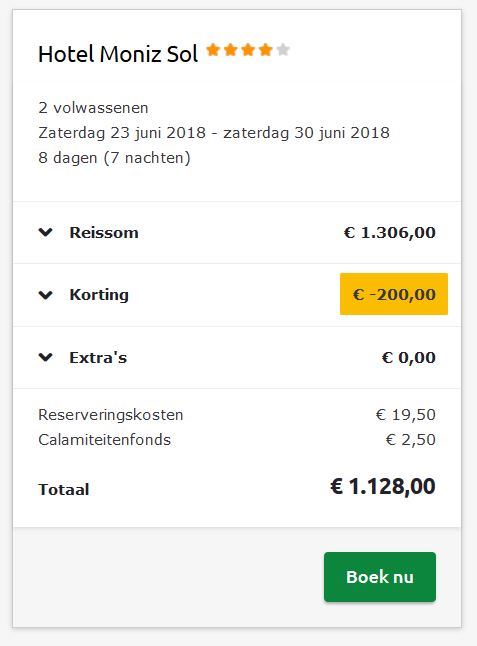The image size is (477, 646).
Task: Click the Boek nu button
Action: 380,577
